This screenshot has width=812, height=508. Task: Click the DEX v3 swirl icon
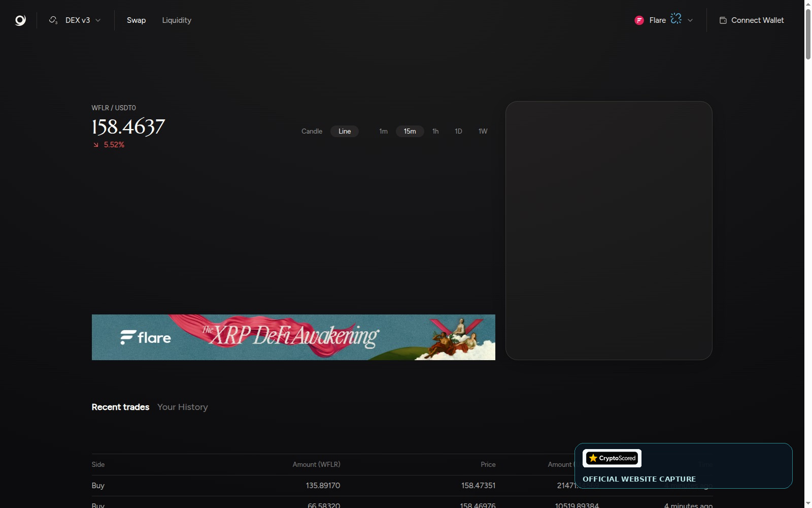coord(53,20)
